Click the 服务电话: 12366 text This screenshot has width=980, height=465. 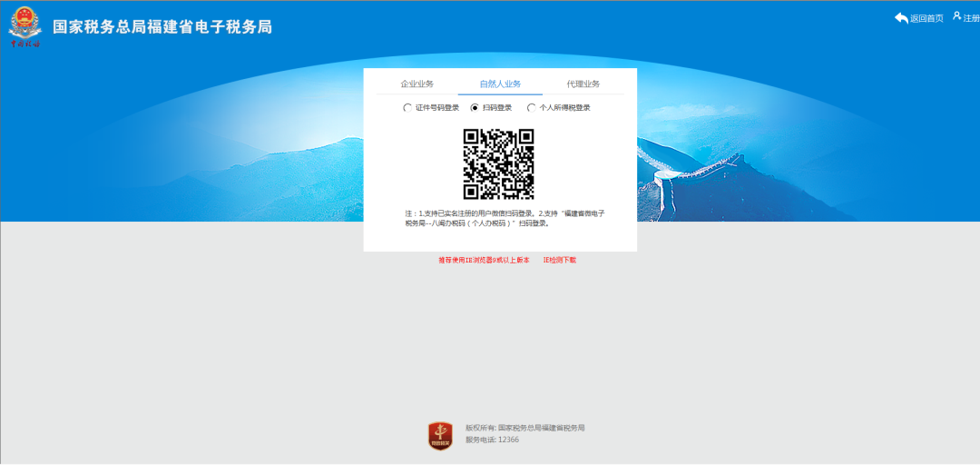(x=492, y=440)
